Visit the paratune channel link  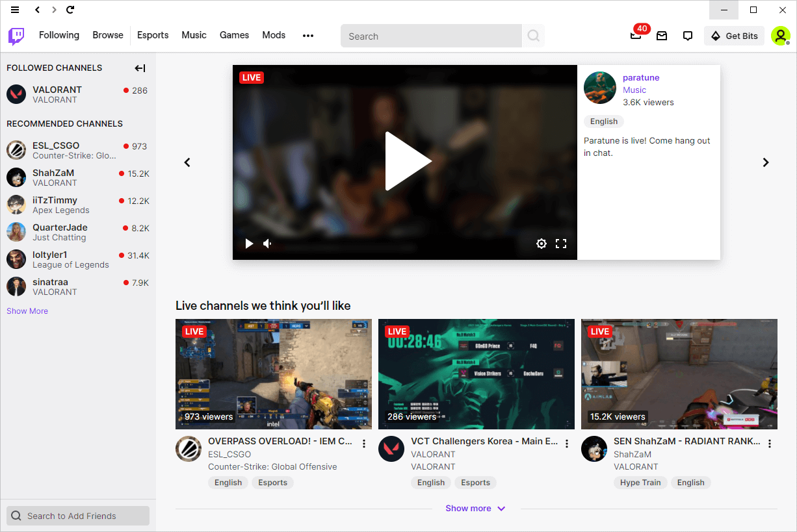point(641,77)
